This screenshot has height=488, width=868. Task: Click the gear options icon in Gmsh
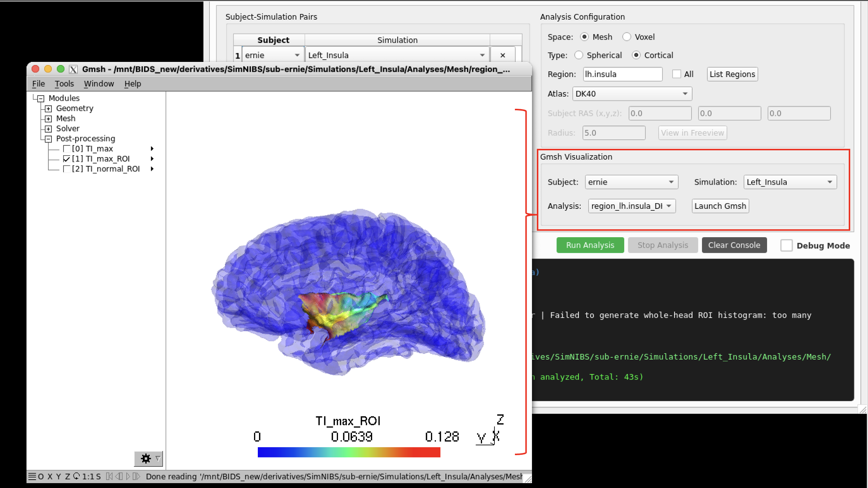tap(146, 459)
